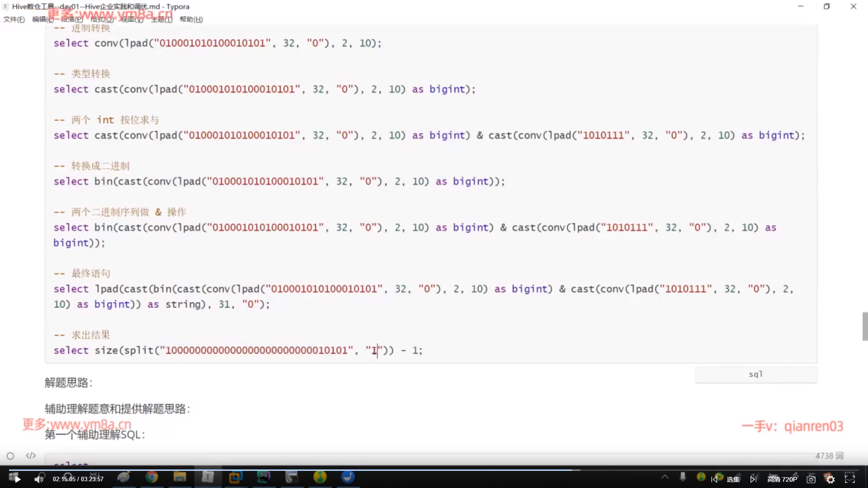Open the 文件 menu
The image size is (868, 488).
tap(14, 19)
